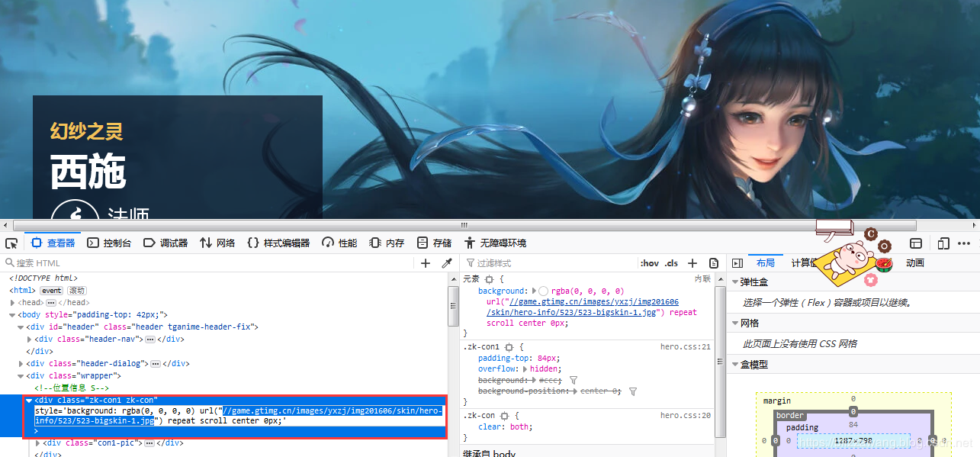Open the devtools three-dot options menu
The height and width of the screenshot is (457, 980).
[x=964, y=243]
